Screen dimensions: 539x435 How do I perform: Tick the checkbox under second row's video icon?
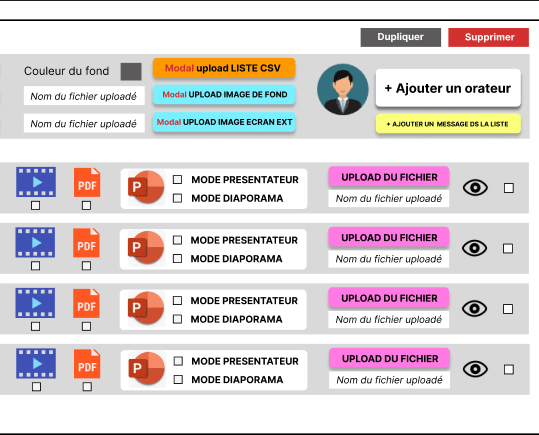tap(35, 266)
